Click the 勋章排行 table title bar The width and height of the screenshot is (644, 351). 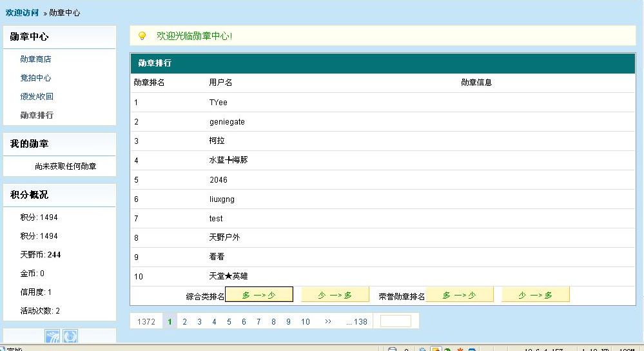383,63
